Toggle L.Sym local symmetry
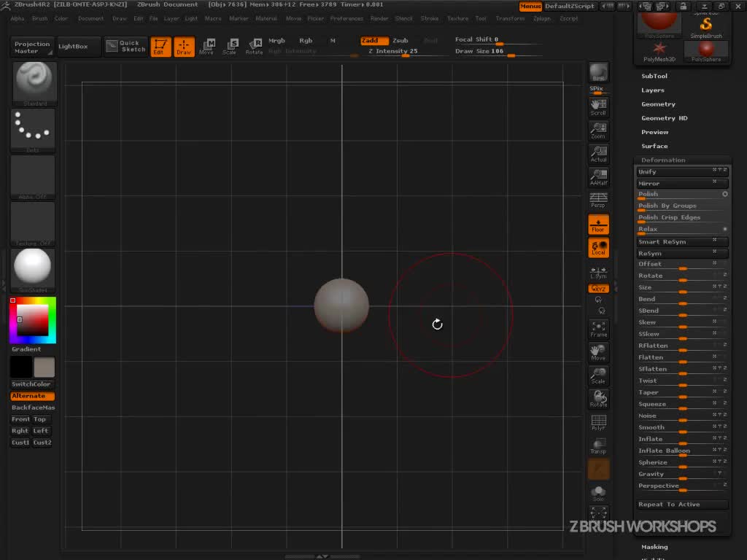Viewport: 747px width, 560px height. tap(598, 273)
